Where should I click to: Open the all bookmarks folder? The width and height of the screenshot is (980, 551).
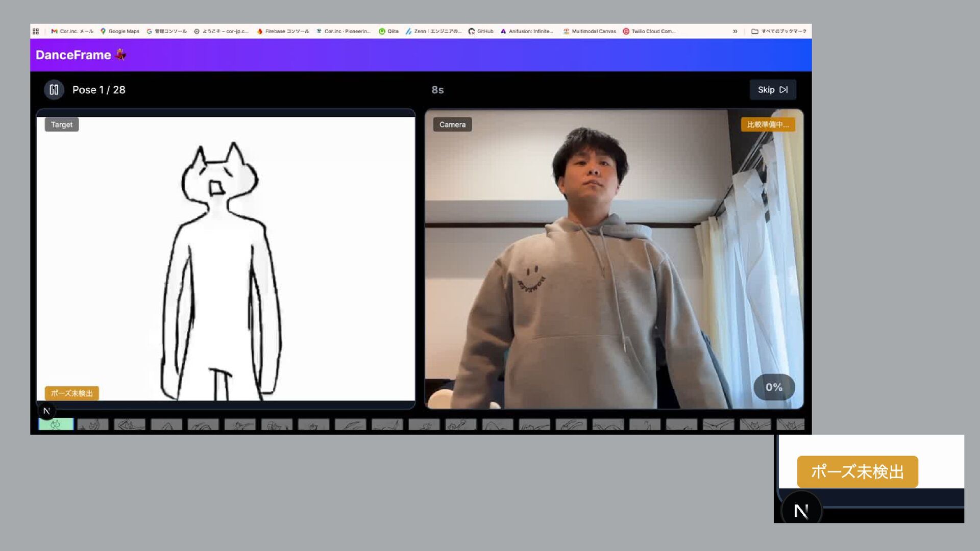779,31
